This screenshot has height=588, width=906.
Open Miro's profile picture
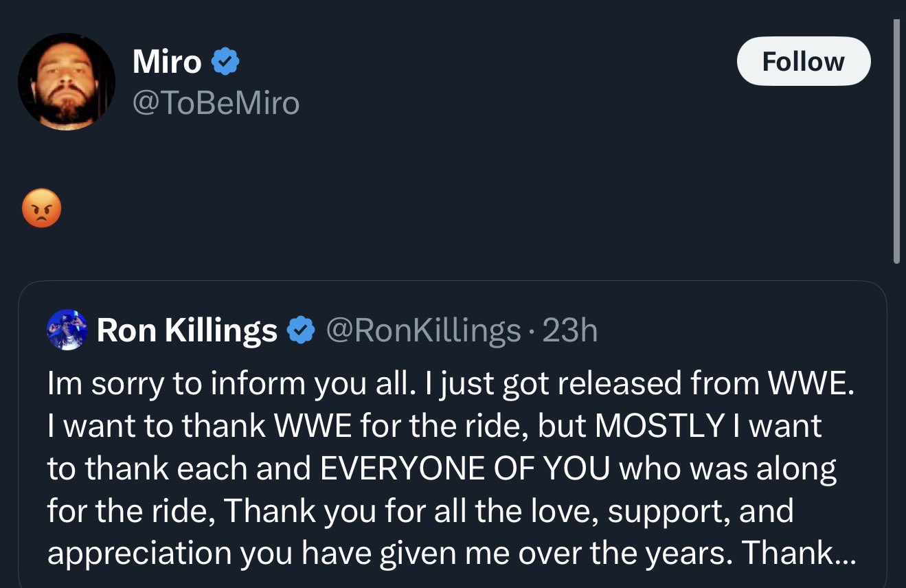click(66, 82)
